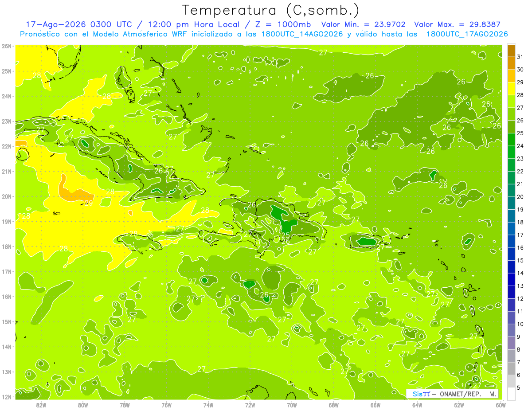
Task: Select the 64W longitude axis label
Action: (x=417, y=405)
